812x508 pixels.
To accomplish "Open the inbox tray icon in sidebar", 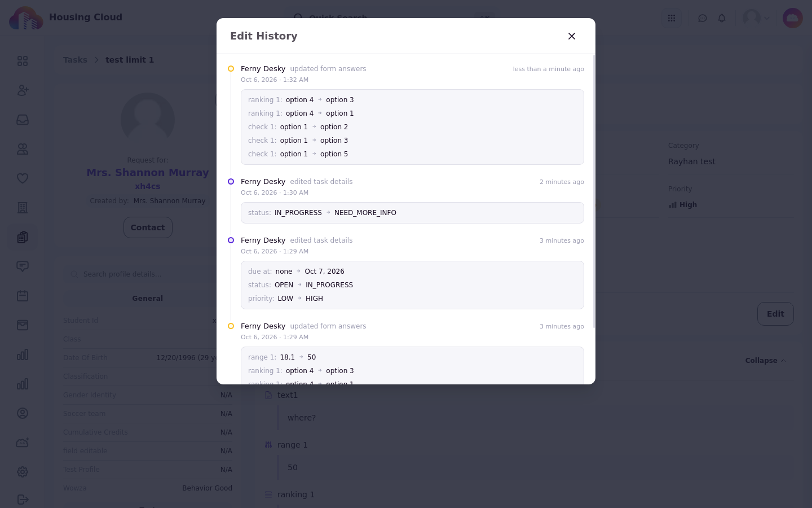I will click(x=23, y=120).
